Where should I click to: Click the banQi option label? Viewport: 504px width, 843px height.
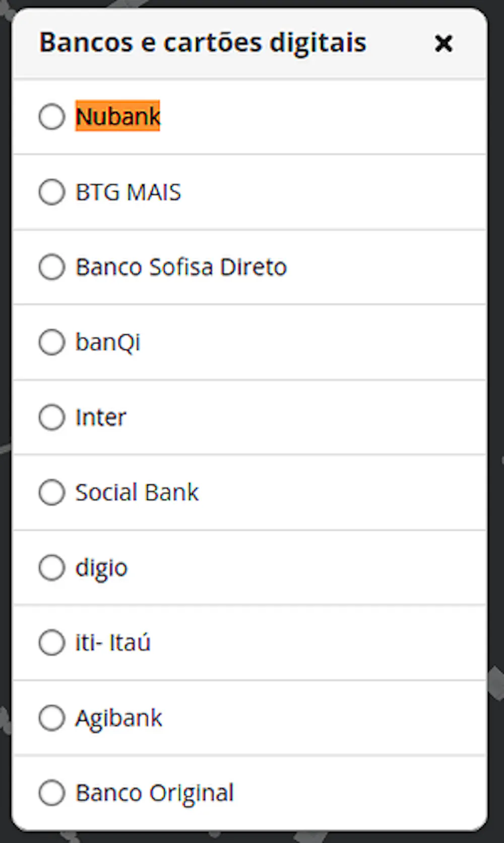tap(108, 342)
